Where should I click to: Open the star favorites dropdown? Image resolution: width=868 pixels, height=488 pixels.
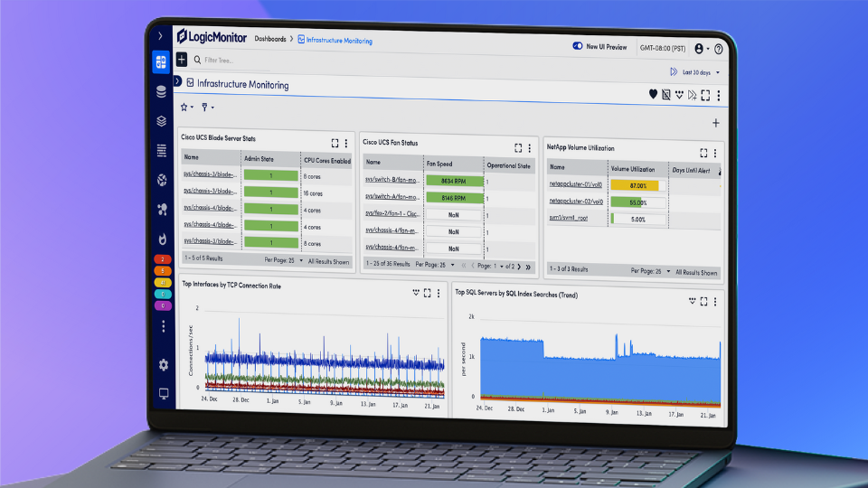tap(187, 107)
